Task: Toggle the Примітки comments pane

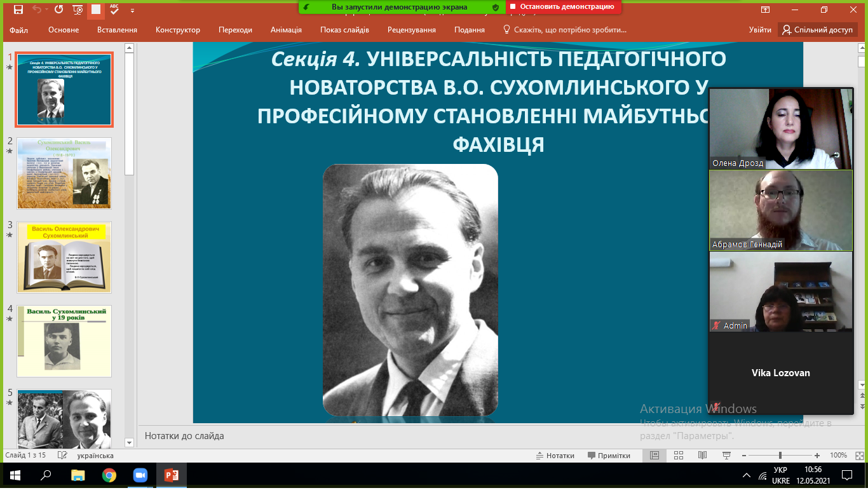Action: tap(609, 456)
